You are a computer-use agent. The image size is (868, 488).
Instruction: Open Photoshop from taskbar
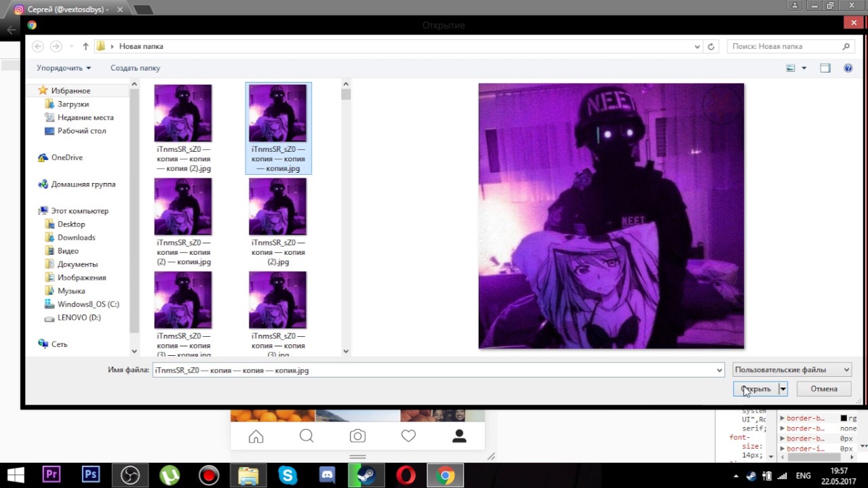pos(90,474)
